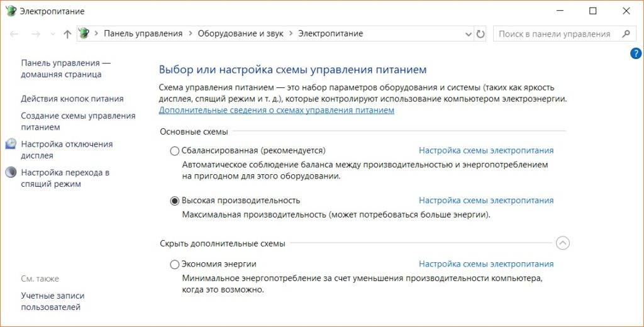The height and width of the screenshot is (327, 644).
Task: Click the forward navigation arrow
Action: tap(36, 34)
